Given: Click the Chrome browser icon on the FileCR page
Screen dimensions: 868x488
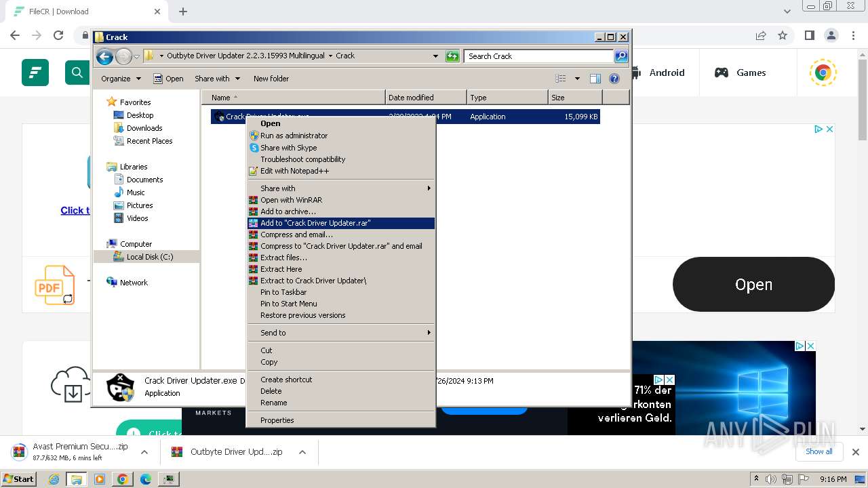Looking at the screenshot, I should (823, 73).
